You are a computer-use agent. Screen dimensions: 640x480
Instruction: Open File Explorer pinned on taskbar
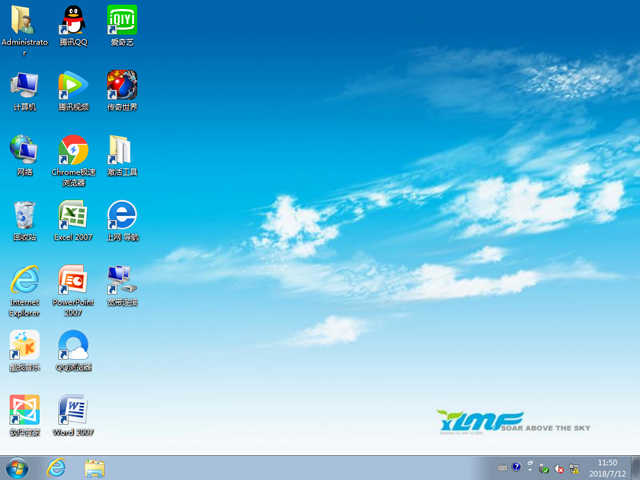(x=95, y=467)
